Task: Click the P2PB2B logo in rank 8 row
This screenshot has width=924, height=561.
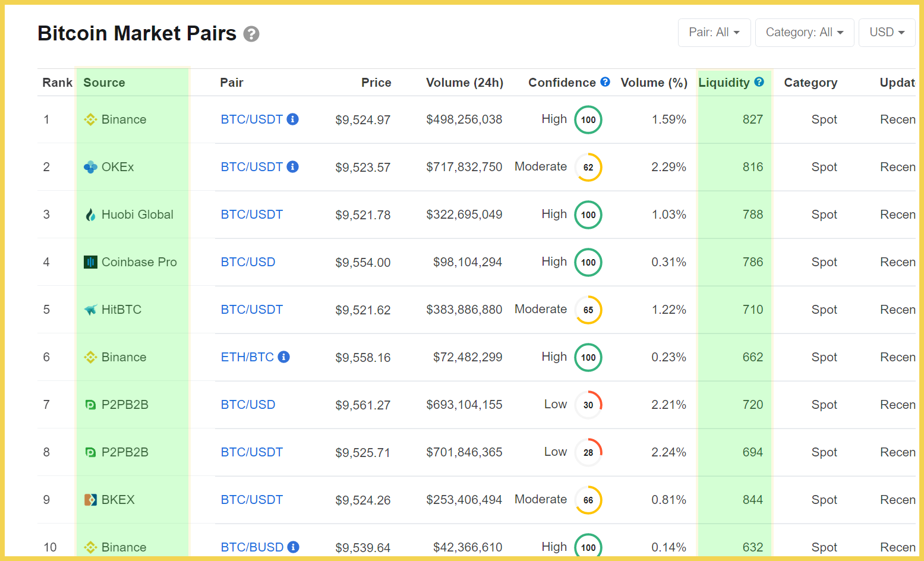Action: (x=90, y=452)
